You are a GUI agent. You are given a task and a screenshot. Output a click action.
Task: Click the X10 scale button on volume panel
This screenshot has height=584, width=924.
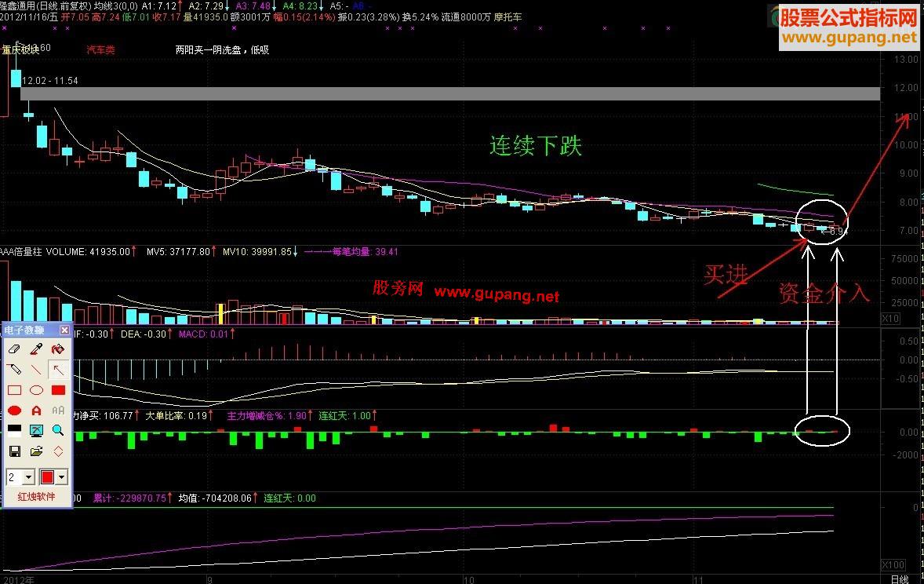(889, 319)
